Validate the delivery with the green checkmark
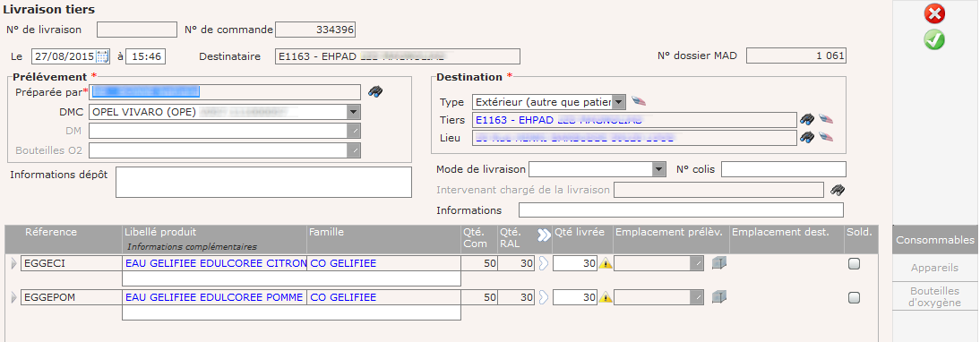Image resolution: width=980 pixels, height=342 pixels. [x=934, y=39]
